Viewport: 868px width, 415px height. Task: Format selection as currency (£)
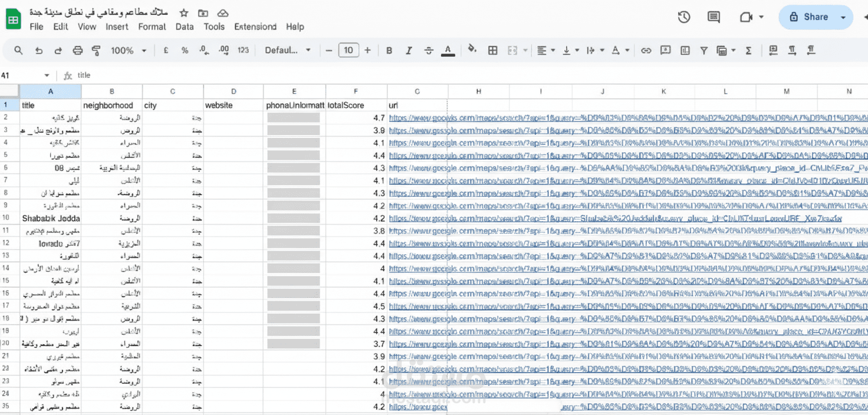pyautogui.click(x=166, y=51)
